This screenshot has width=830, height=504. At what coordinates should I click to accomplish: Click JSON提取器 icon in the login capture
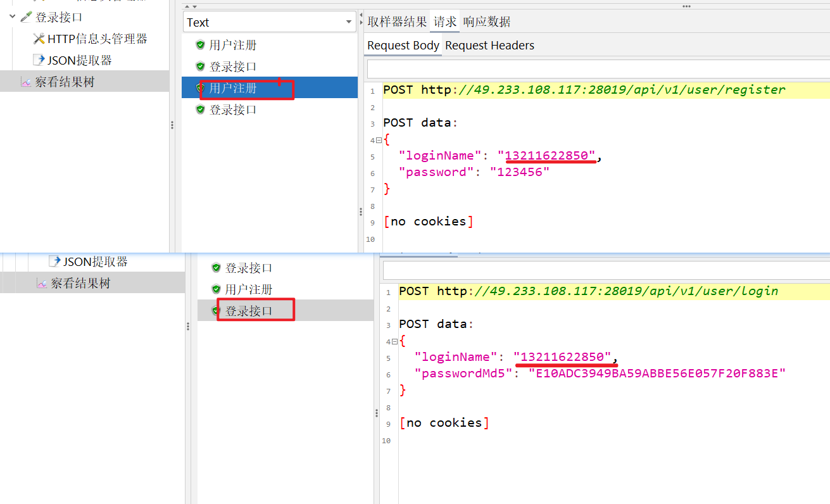click(54, 261)
